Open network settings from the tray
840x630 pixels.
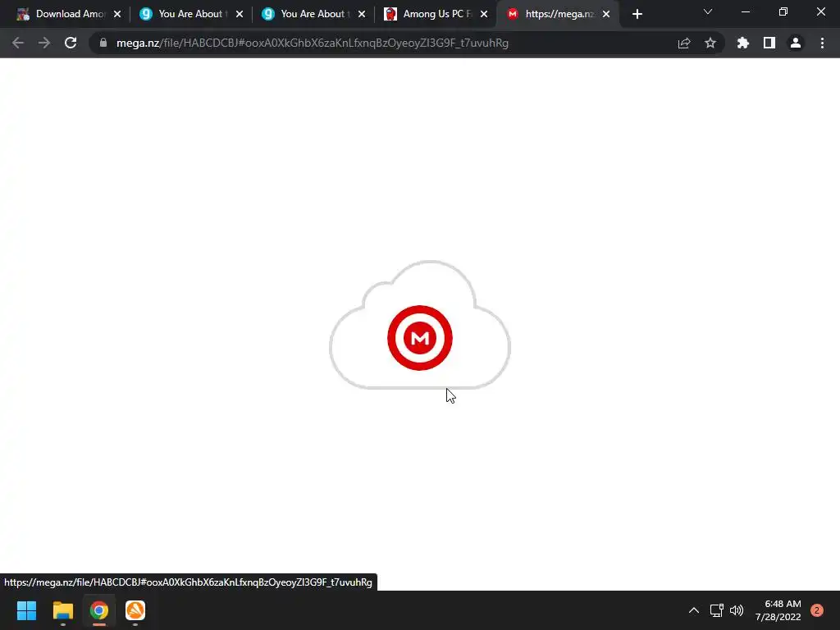pyautogui.click(x=716, y=610)
